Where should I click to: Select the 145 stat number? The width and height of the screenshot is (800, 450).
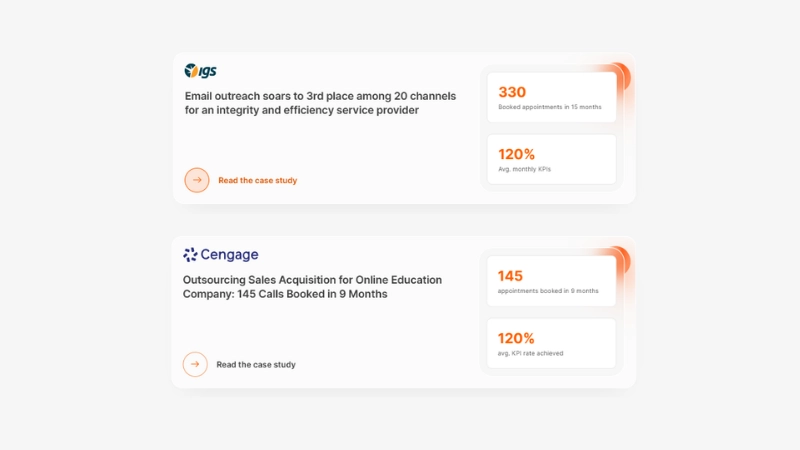tap(510, 276)
